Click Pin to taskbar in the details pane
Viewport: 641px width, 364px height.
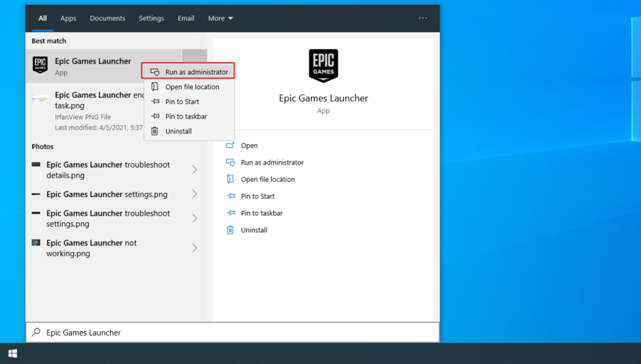coord(261,213)
